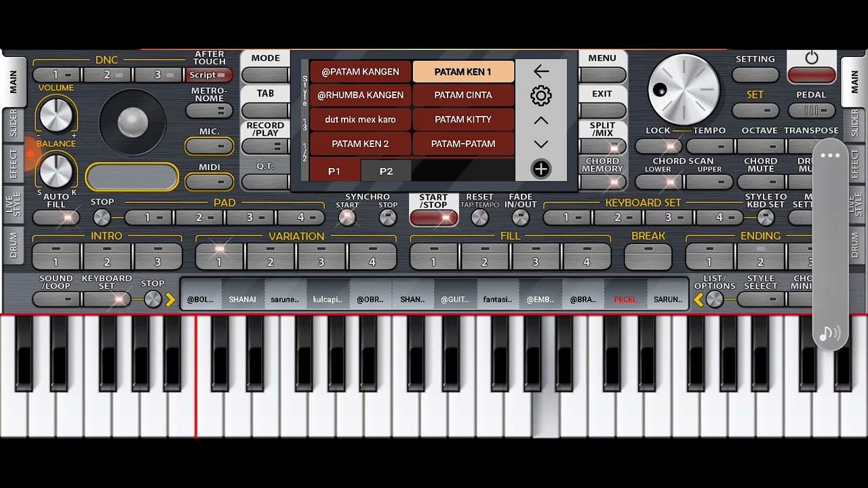
Task: Select the PATAM KEN 2 style
Action: pos(360,144)
